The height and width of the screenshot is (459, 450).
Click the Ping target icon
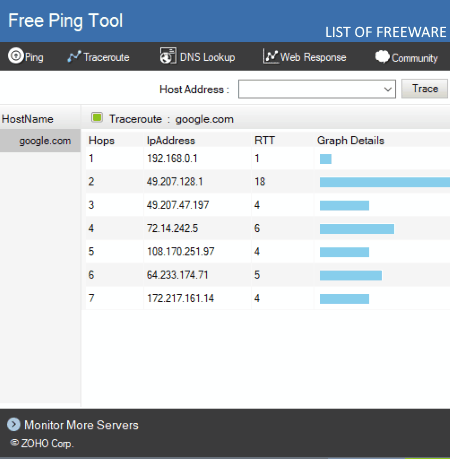pyautogui.click(x=16, y=56)
